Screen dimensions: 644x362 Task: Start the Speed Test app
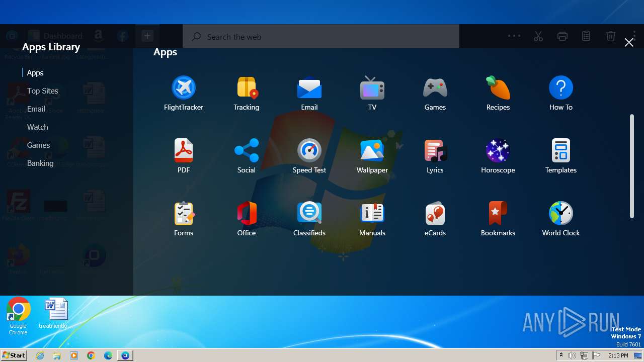tap(309, 156)
